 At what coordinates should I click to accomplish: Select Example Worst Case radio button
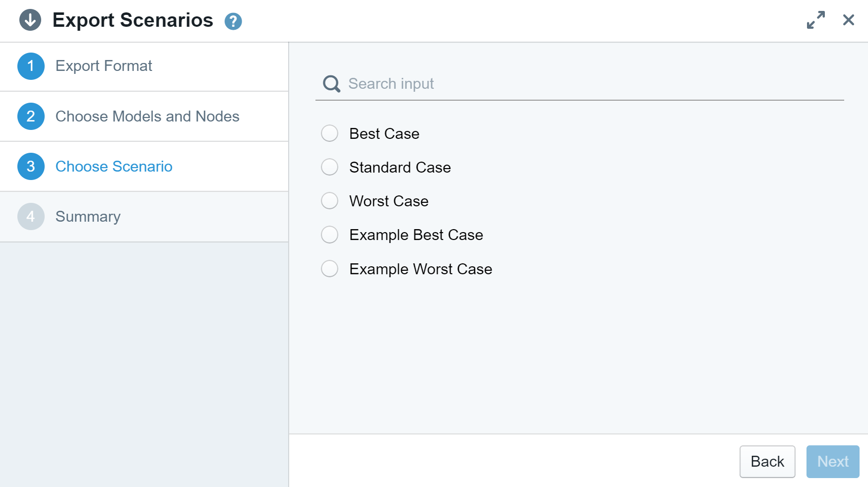[x=330, y=269]
